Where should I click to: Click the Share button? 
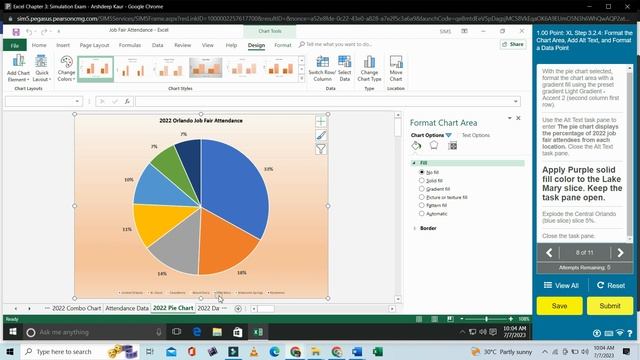[x=513, y=44]
